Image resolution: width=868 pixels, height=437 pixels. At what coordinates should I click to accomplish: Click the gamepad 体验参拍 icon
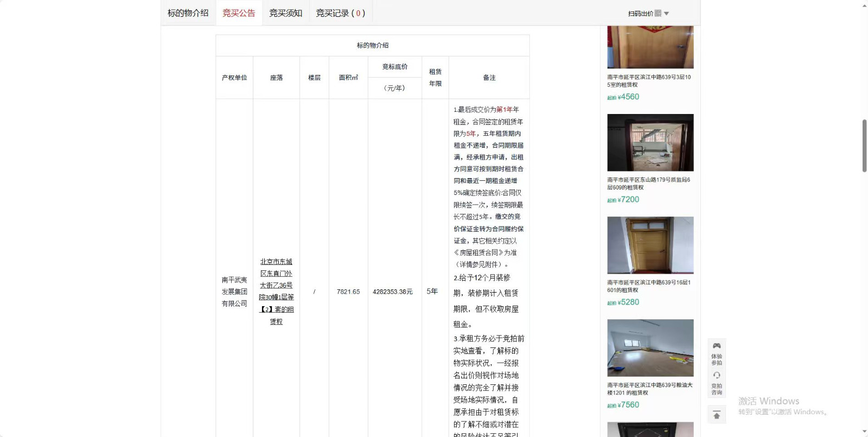coord(717,346)
